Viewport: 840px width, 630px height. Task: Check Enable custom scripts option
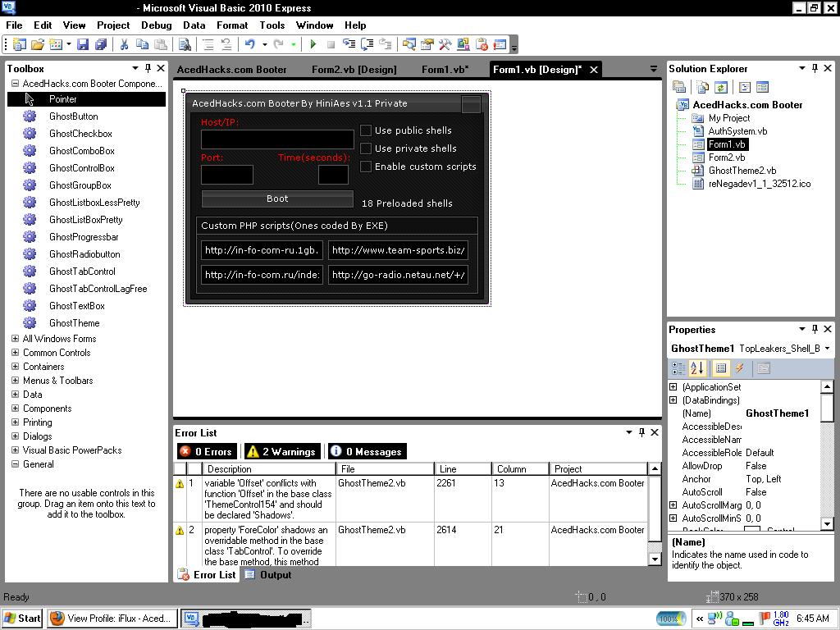pos(366,167)
